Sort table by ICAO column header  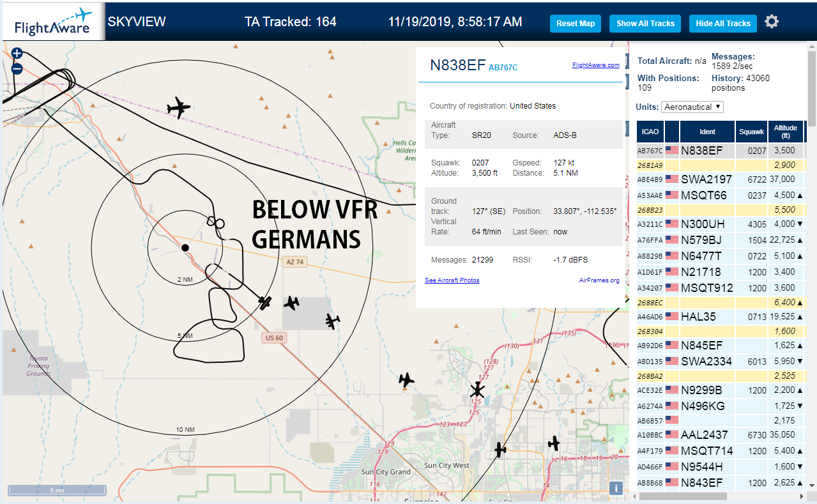[x=650, y=132]
